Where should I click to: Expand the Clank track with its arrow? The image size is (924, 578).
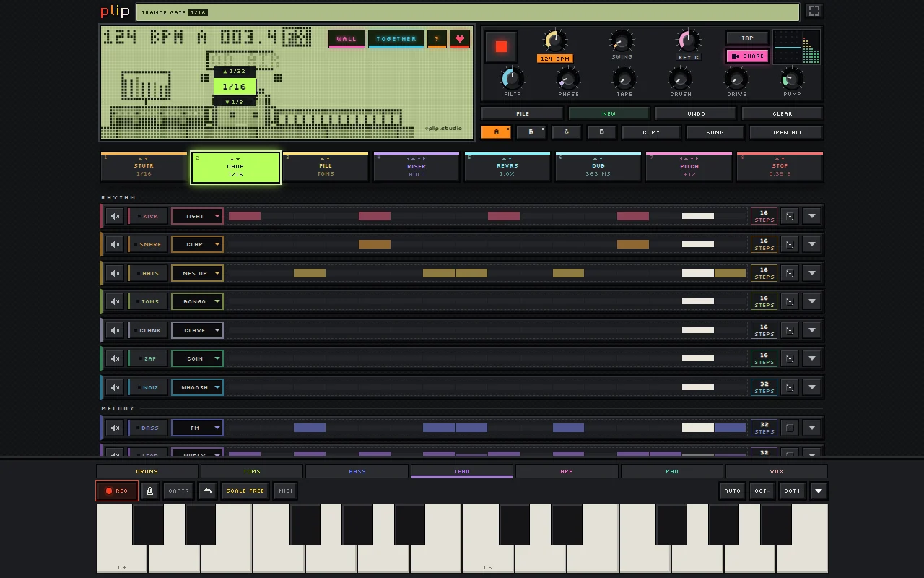point(811,330)
